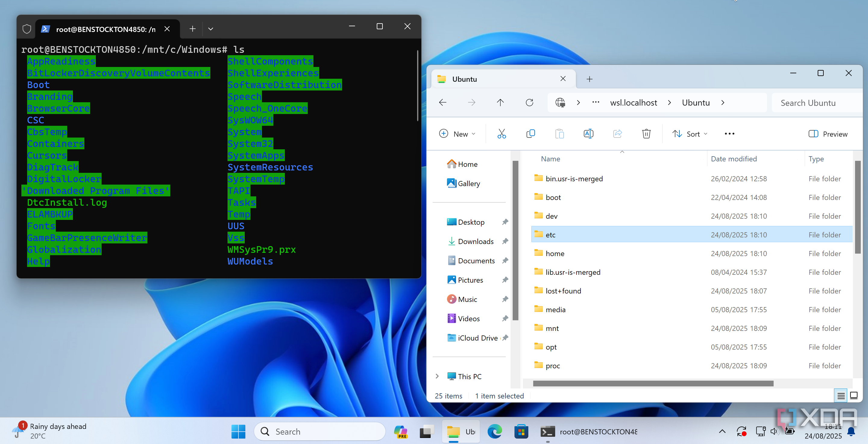Close the Ubuntu tab in File Explorer

click(563, 78)
